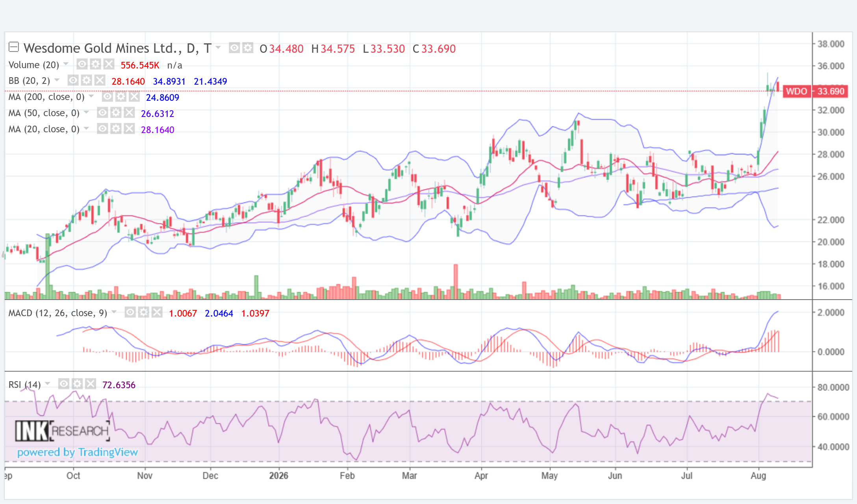Click the Apr label on time axis

(481, 476)
